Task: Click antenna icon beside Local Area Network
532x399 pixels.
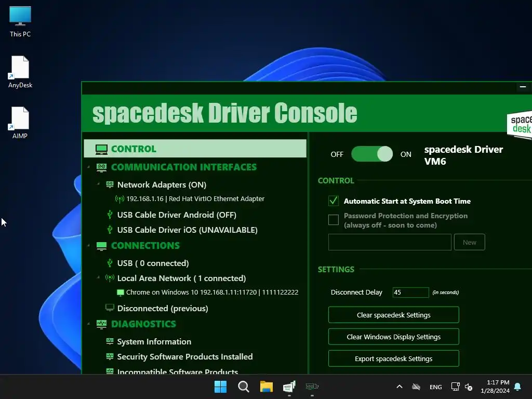Action: 110,278
